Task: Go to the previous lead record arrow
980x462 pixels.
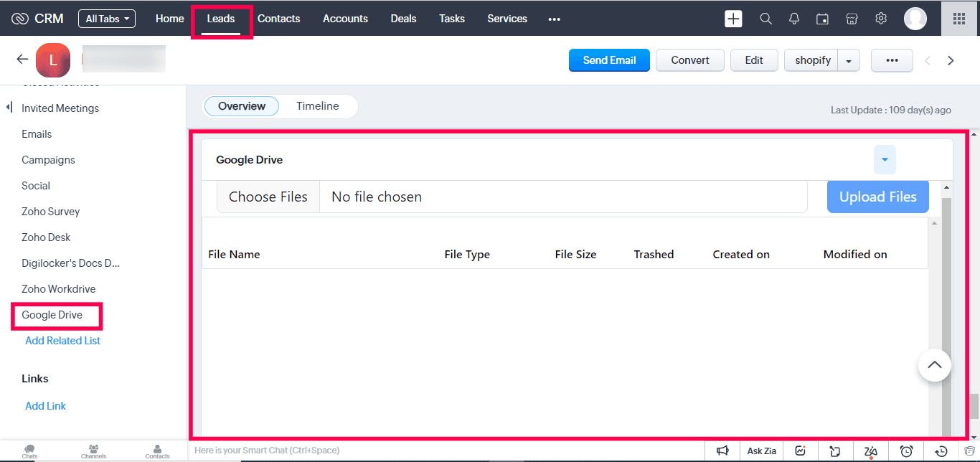Action: [x=927, y=60]
